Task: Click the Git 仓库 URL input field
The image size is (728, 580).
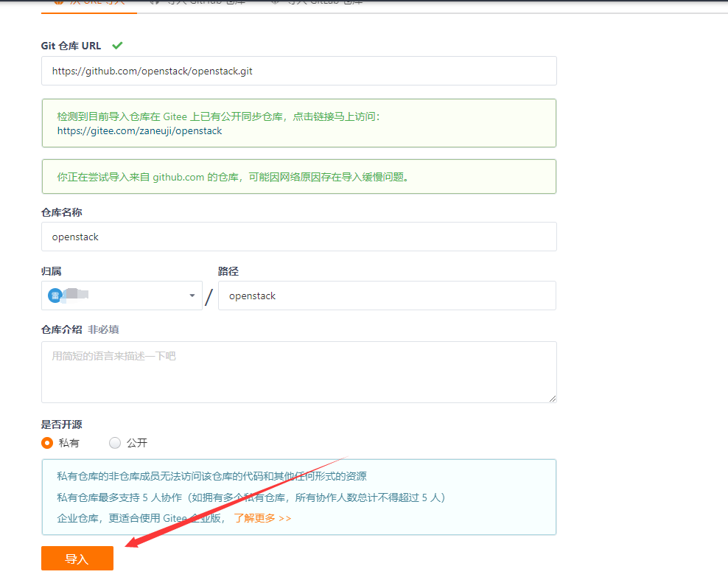Action: (x=298, y=71)
